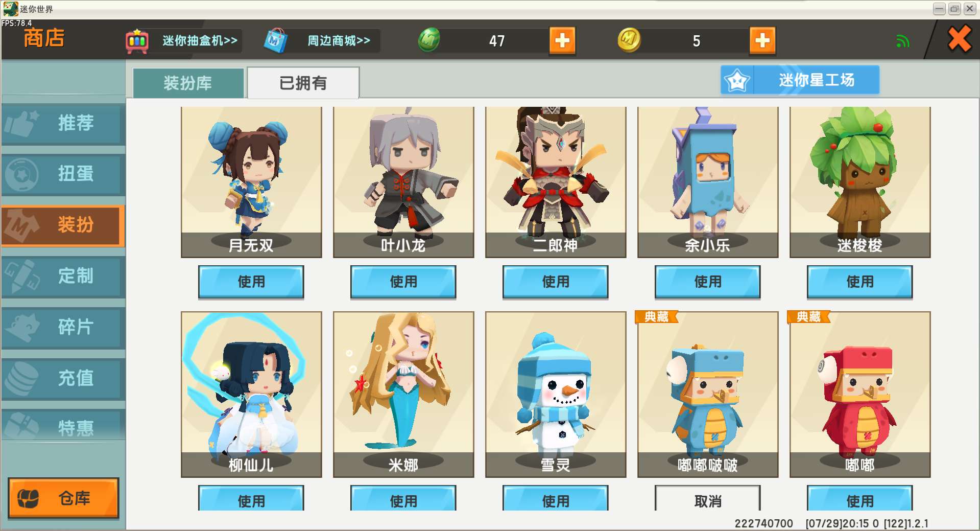Add more green mini beans with plus button
980x531 pixels.
[x=562, y=40]
